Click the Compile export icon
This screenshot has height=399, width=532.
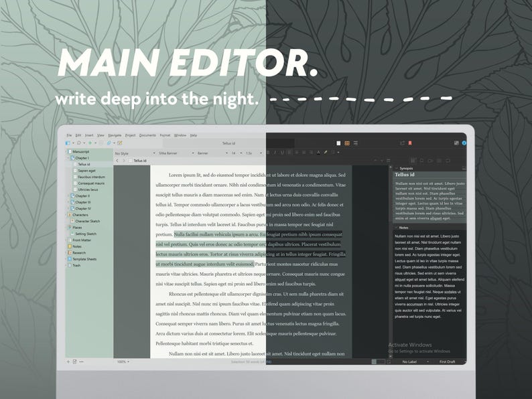pos(402,143)
